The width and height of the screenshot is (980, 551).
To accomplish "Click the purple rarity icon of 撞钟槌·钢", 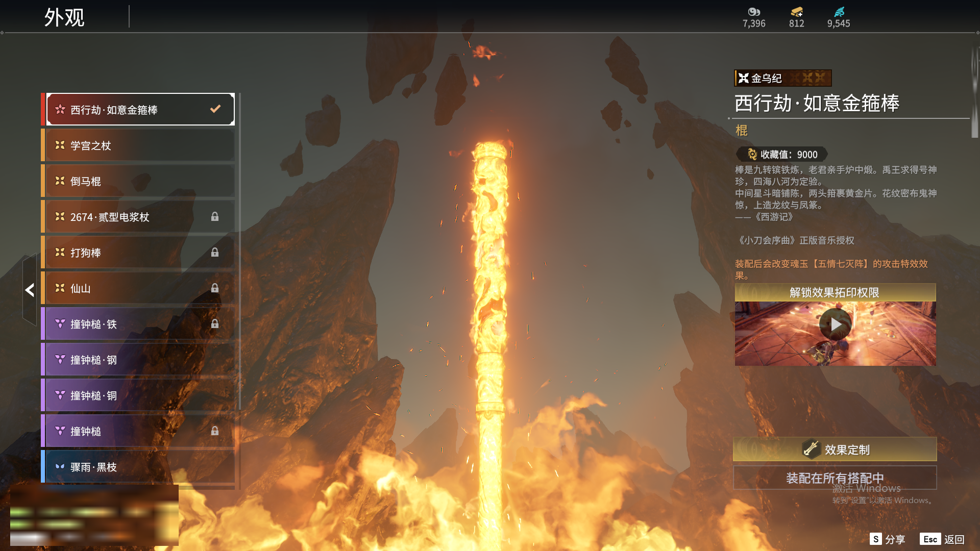I will [60, 359].
